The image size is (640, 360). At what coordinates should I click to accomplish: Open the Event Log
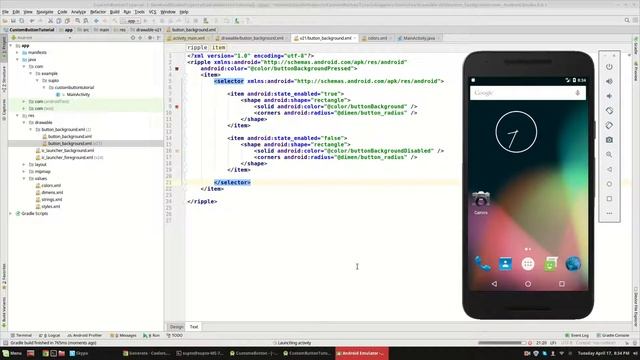click(577, 336)
